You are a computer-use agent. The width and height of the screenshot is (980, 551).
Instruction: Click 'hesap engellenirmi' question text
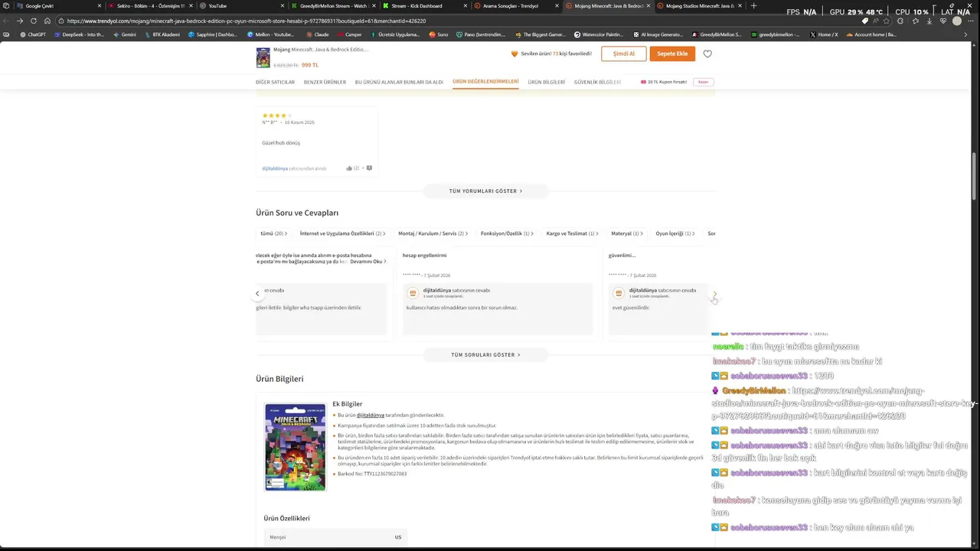(x=424, y=256)
